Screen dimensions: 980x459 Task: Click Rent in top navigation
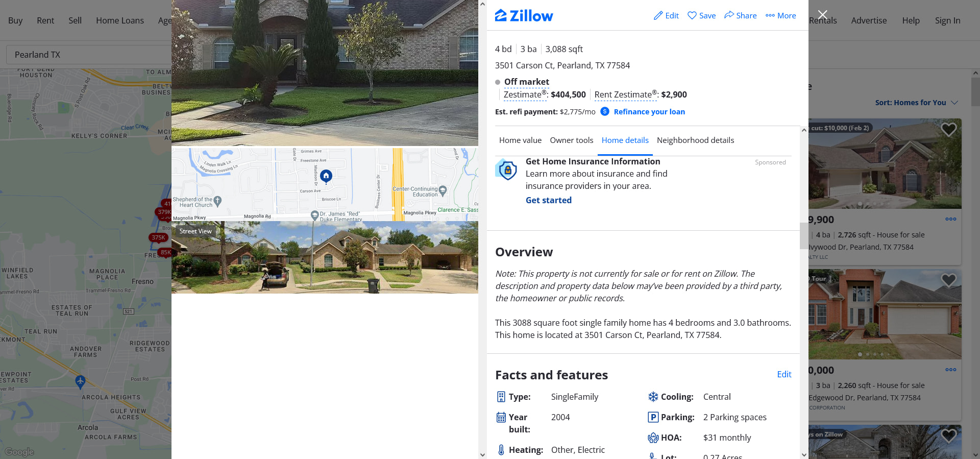tap(45, 20)
